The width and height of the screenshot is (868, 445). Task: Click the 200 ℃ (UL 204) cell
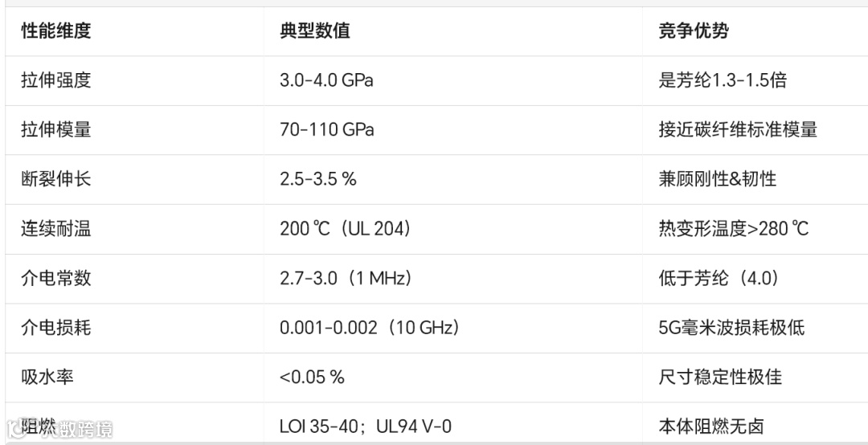tap(346, 228)
